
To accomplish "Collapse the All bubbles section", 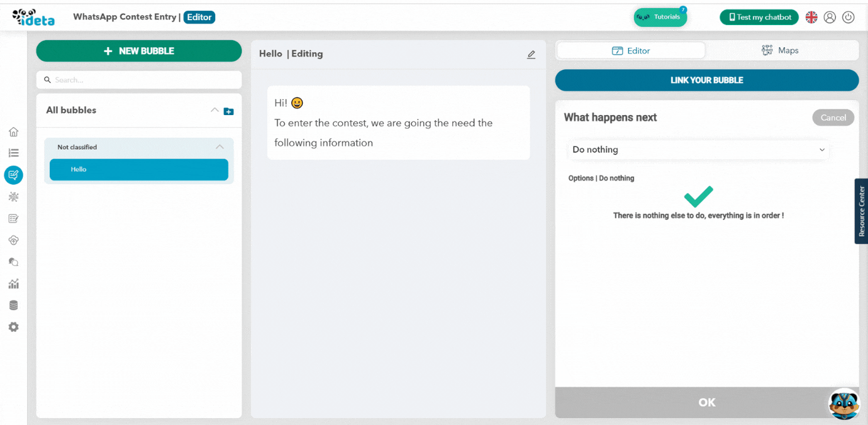I will click(x=214, y=110).
